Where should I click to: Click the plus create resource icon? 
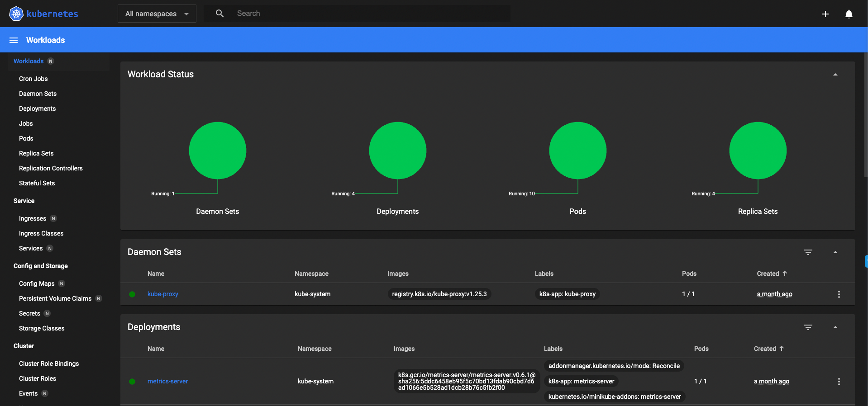point(825,14)
